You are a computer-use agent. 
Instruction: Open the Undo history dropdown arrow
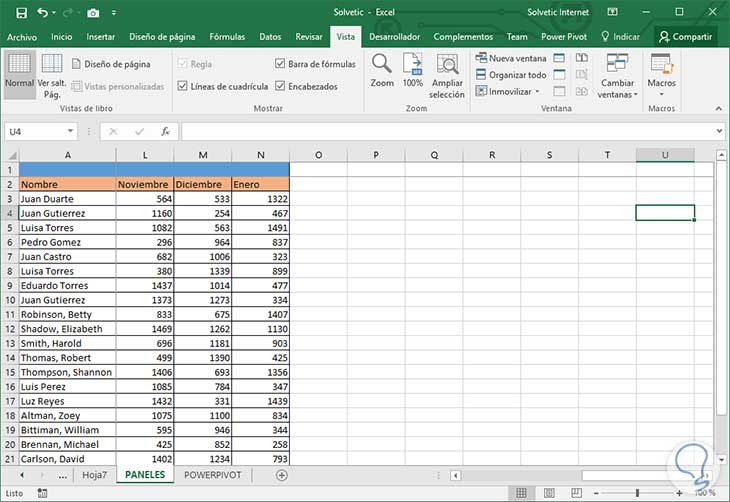(54, 13)
